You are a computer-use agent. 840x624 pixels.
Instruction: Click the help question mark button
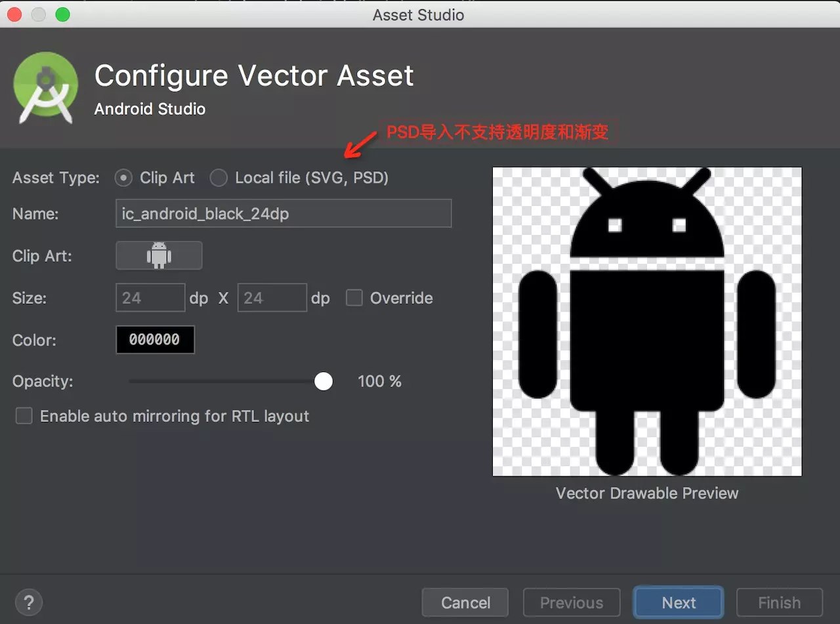(29, 602)
